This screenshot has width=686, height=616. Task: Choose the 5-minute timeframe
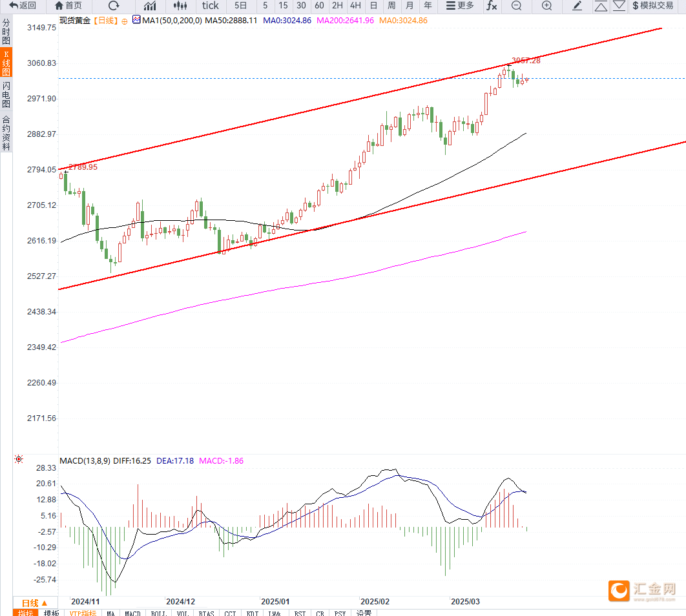pos(265,6)
